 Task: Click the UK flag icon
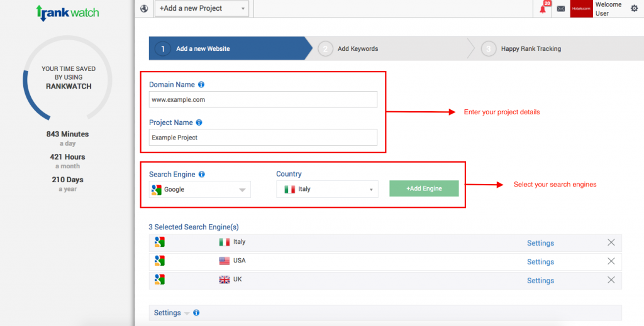225,280
